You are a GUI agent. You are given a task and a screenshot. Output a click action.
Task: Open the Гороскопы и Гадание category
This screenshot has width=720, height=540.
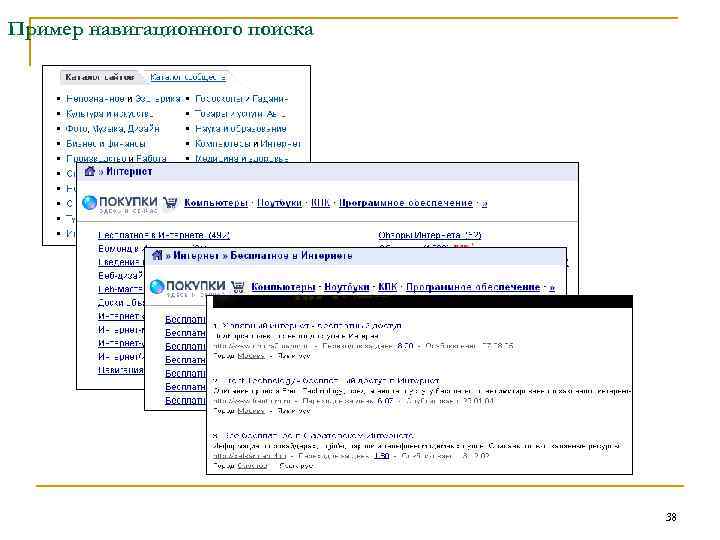click(242, 99)
